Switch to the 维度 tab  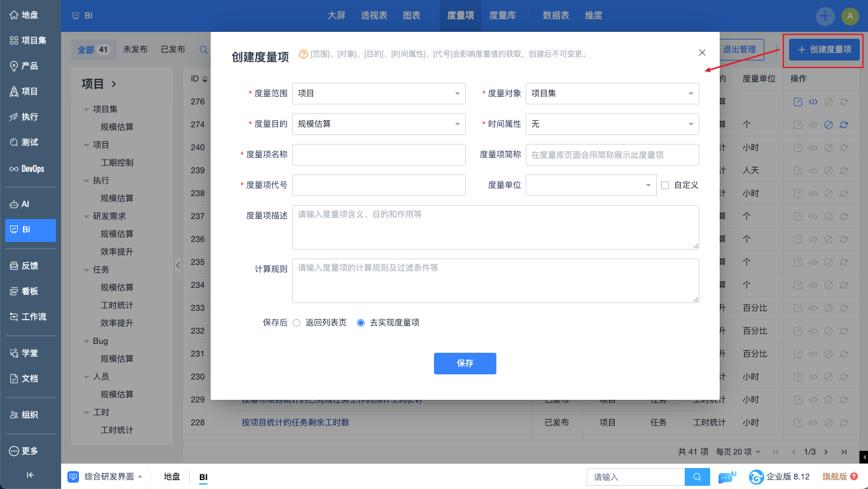pos(594,15)
